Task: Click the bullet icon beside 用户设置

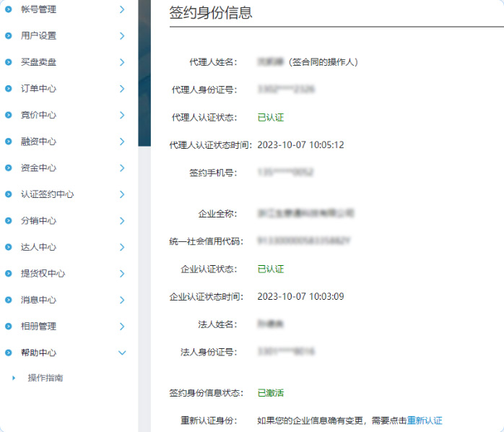Action: click(x=8, y=35)
